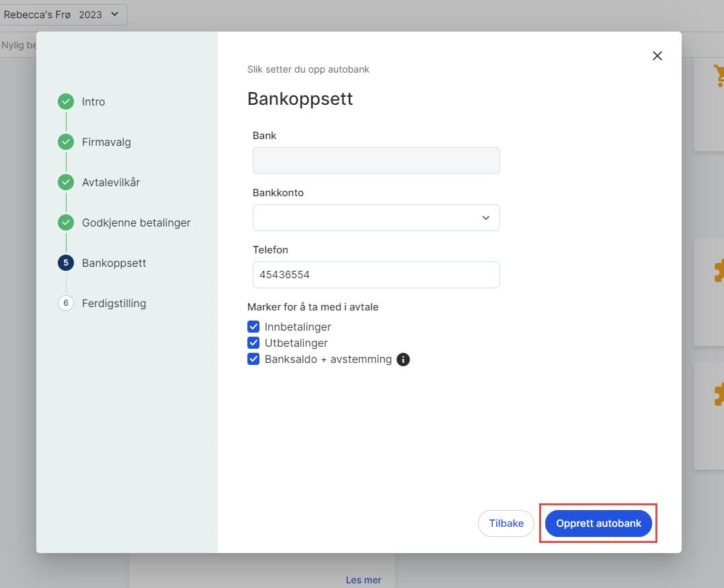Click the Avtalevilkår checkmark icon
The height and width of the screenshot is (588, 724).
pos(66,182)
